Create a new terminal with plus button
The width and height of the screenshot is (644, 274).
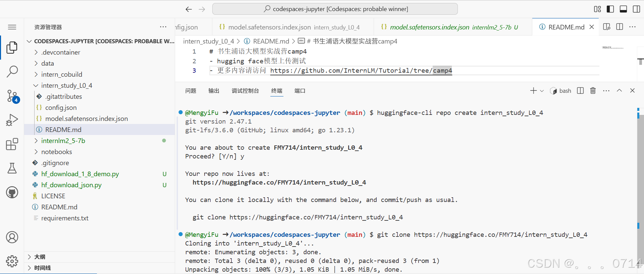tap(533, 91)
